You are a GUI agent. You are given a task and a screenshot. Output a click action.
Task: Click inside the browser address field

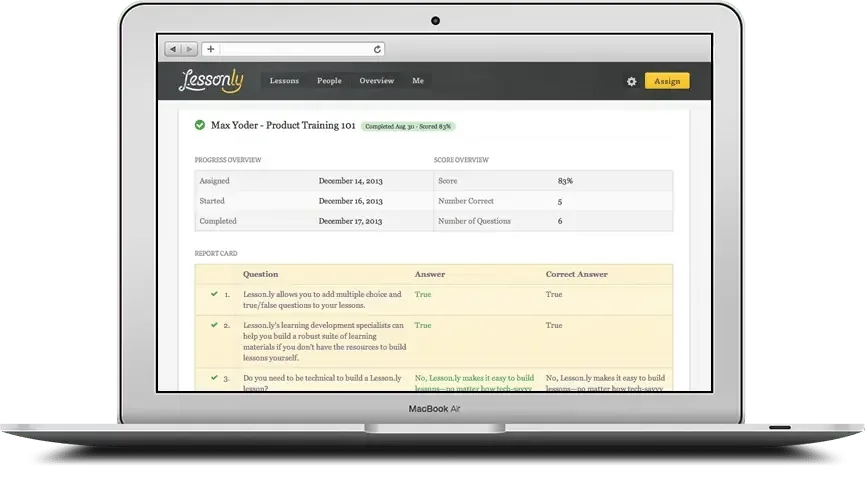pyautogui.click(x=296, y=49)
